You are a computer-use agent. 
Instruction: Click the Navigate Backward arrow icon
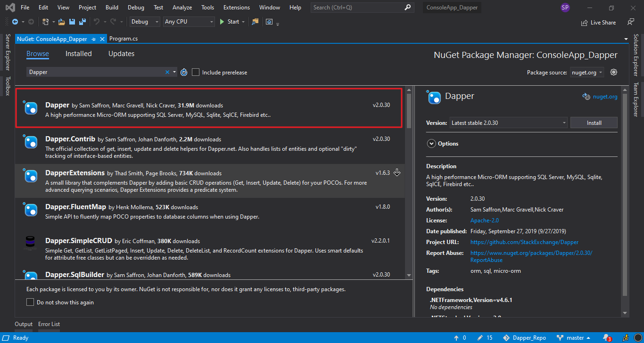click(x=15, y=22)
